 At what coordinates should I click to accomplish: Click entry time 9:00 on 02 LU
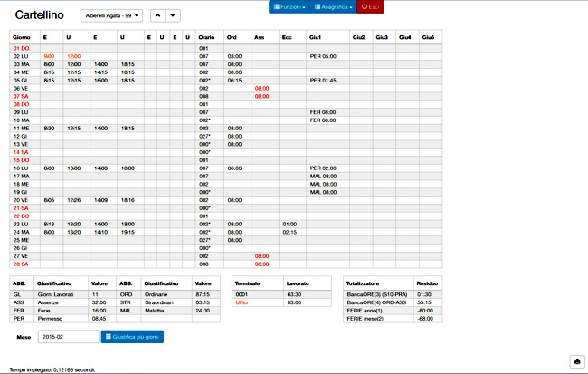coord(49,56)
